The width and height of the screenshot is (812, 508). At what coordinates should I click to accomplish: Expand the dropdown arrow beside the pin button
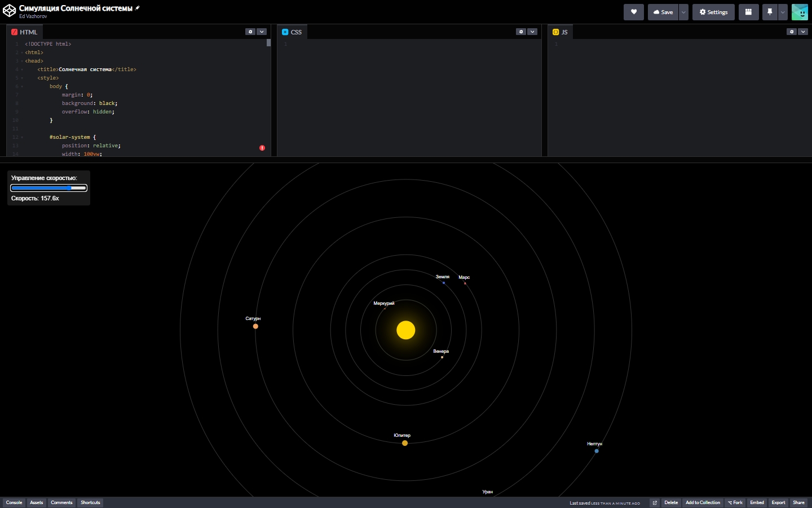pos(783,12)
